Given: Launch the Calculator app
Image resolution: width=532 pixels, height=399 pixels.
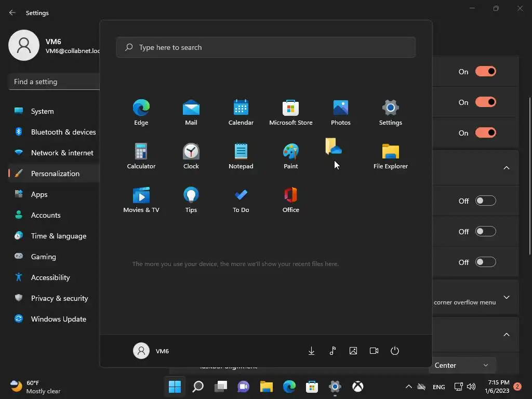Looking at the screenshot, I should (x=141, y=156).
